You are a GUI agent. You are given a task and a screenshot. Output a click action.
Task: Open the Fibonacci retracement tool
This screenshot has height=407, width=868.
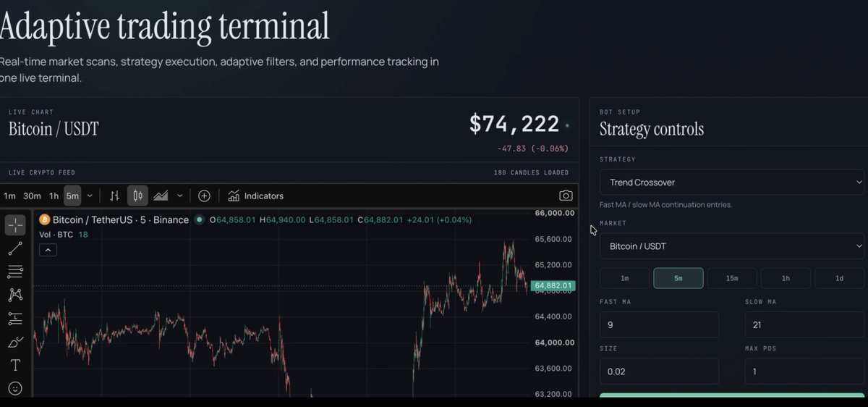[15, 272]
